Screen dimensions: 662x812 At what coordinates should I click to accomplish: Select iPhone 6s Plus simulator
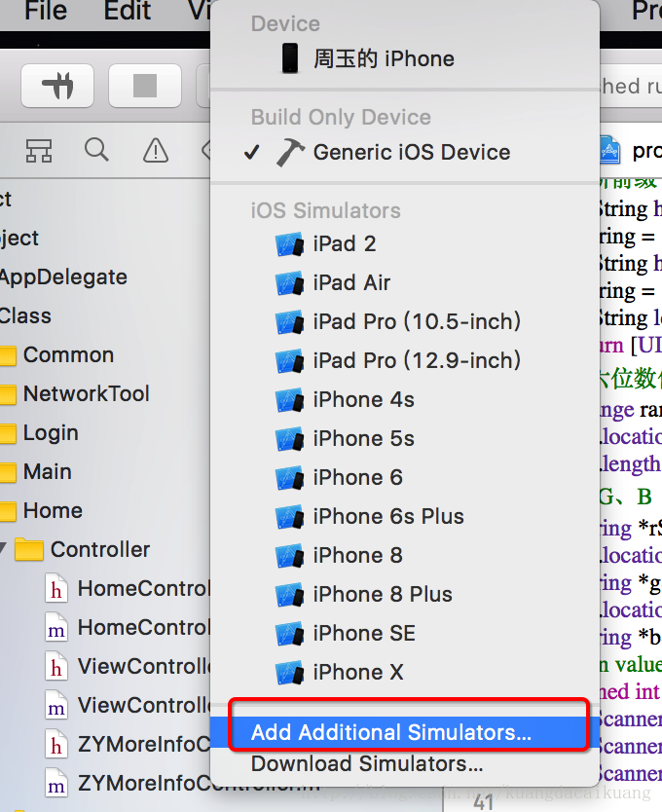pos(405,517)
